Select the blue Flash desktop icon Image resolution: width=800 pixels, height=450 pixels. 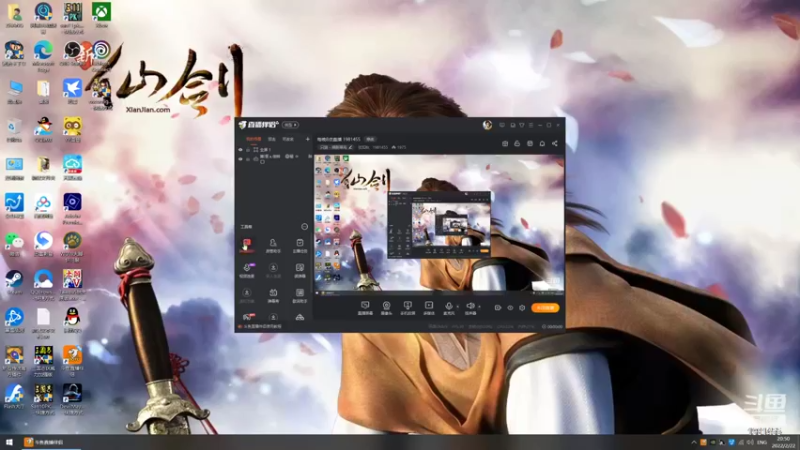click(14, 396)
